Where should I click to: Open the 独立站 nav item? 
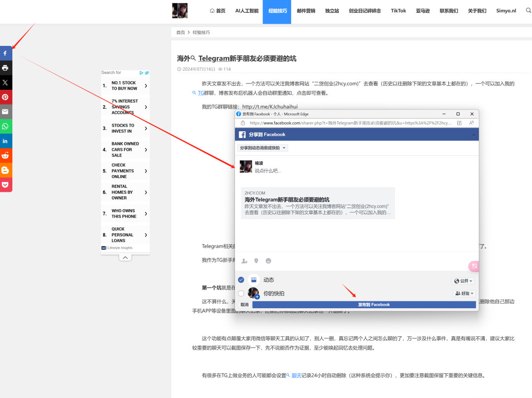[x=332, y=11]
